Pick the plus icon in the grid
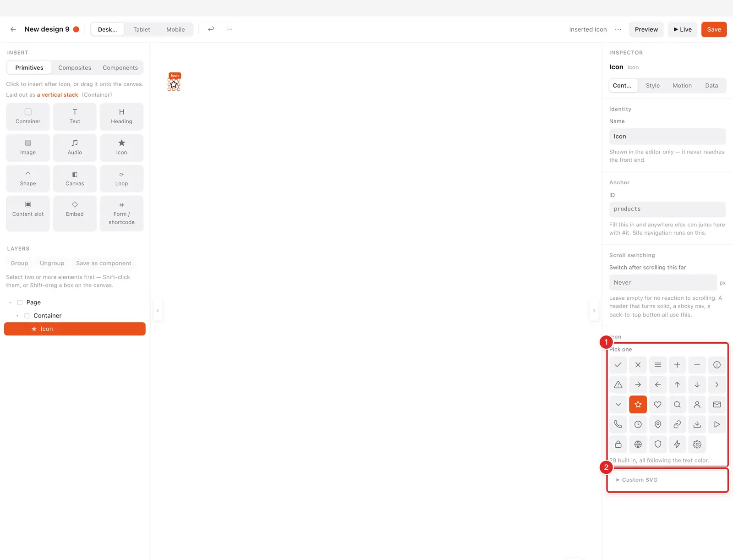Image resolution: width=733 pixels, height=560 pixels. 677,365
